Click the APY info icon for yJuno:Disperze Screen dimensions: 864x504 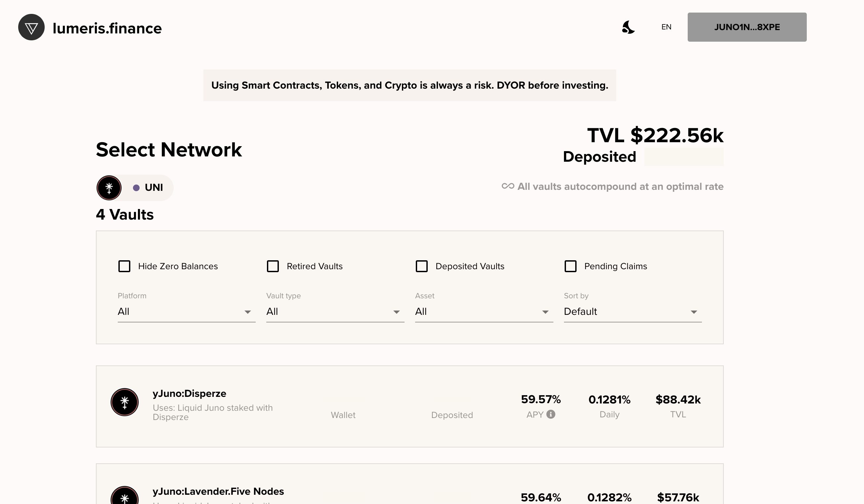[551, 414]
